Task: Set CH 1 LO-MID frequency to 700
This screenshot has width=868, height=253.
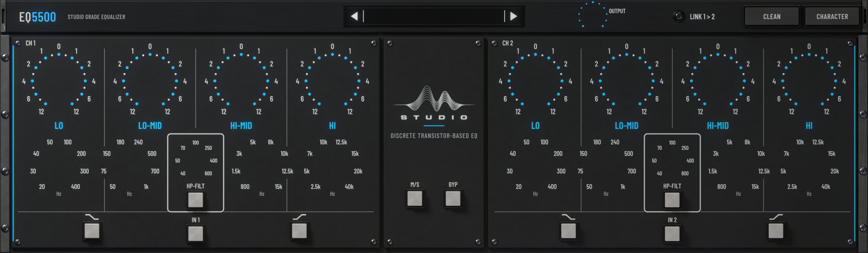Action: coord(155,171)
